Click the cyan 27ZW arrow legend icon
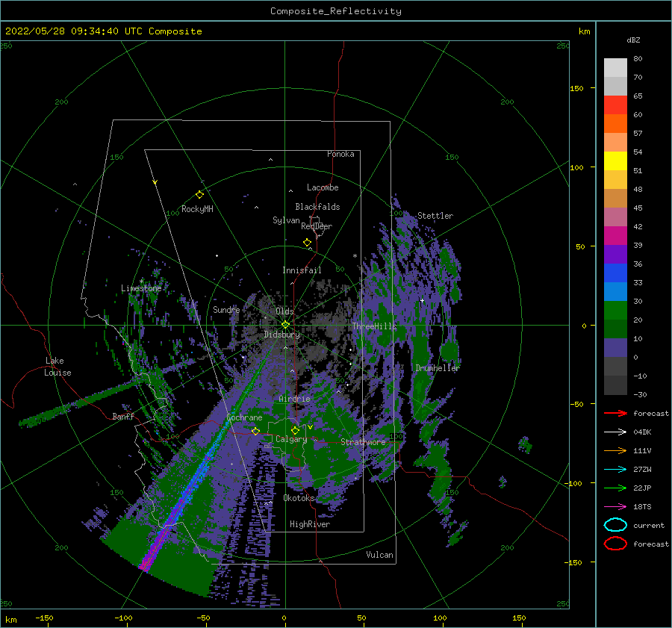 pos(615,470)
